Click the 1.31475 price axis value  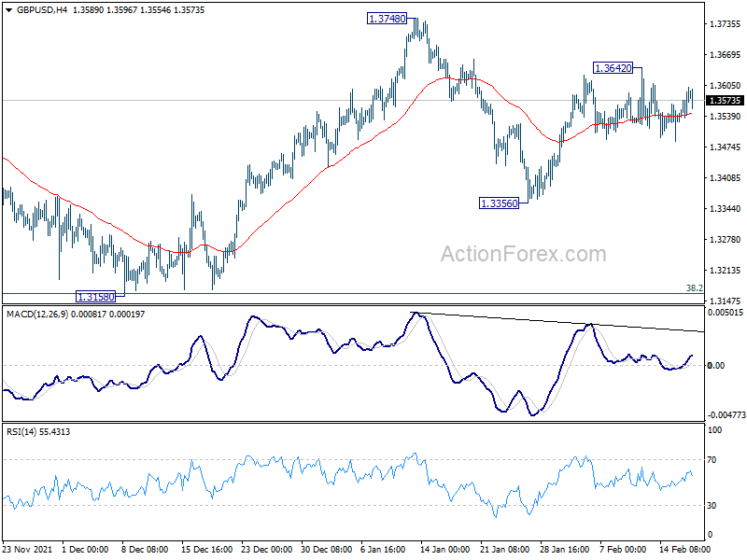tap(726, 301)
